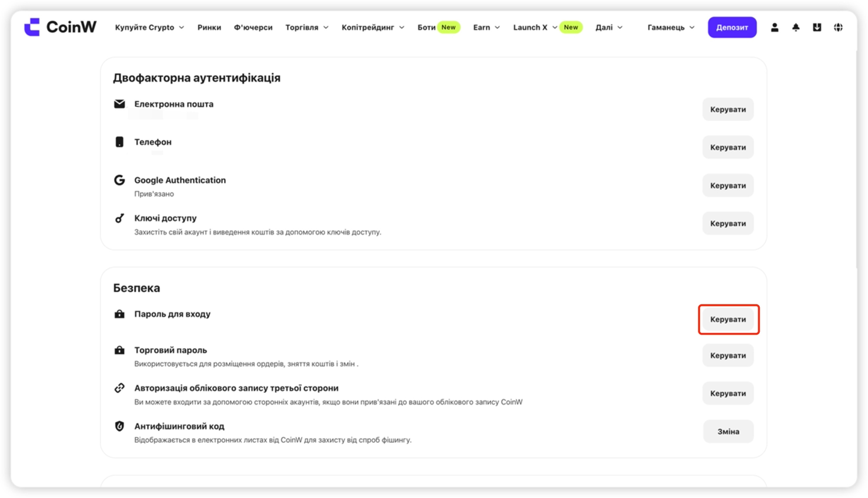Click the Ключі доступу key icon
The width and height of the screenshot is (868, 498).
pyautogui.click(x=119, y=218)
